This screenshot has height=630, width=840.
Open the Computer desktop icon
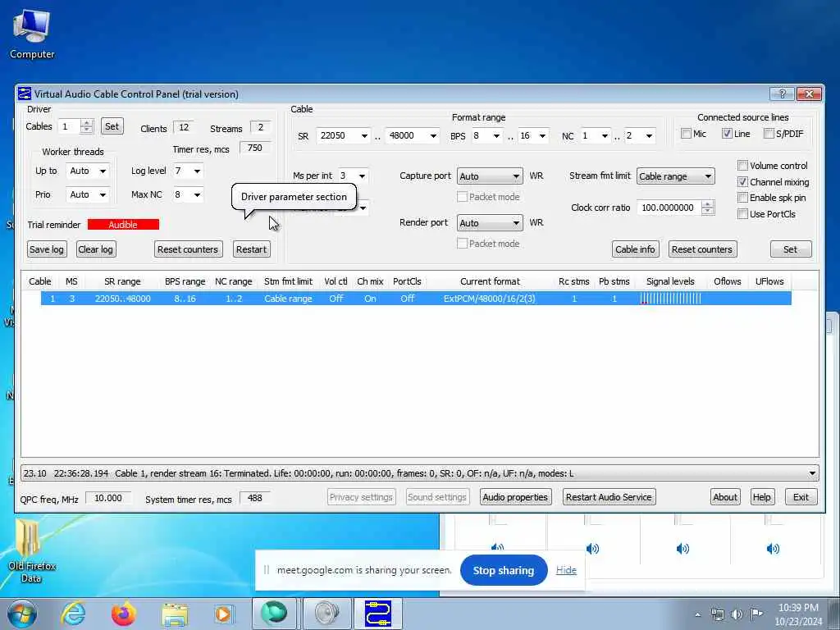click(32, 34)
